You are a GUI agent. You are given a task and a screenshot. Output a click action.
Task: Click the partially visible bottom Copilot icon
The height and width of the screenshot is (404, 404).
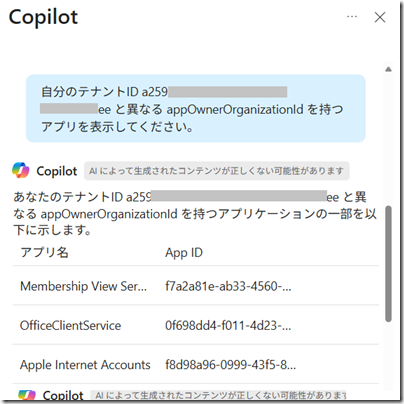[x=27, y=395]
